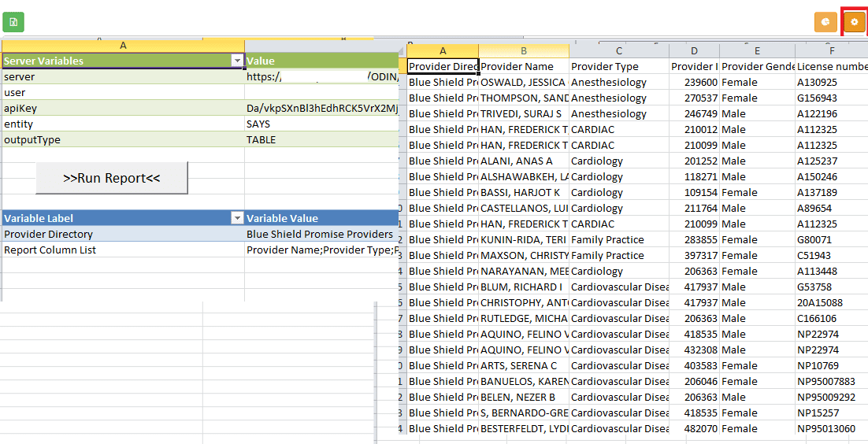The image size is (868, 444).
Task: Click the 'TRIVEDI, SURAJ S' name cell
Action: pyautogui.click(x=524, y=114)
